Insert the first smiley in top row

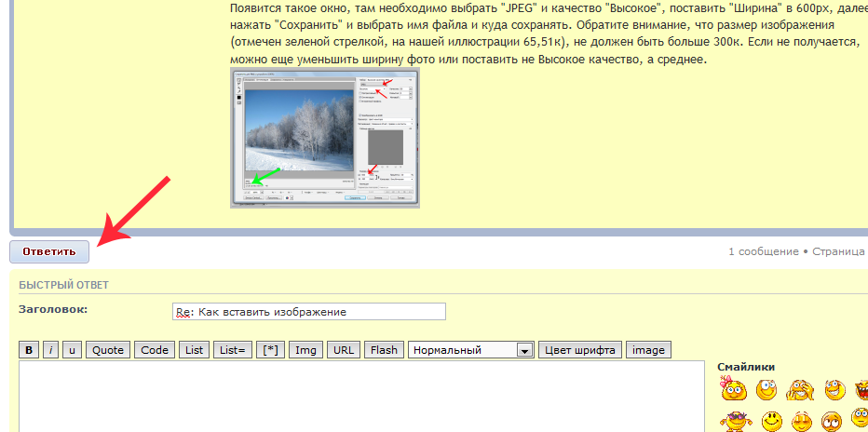click(x=735, y=390)
